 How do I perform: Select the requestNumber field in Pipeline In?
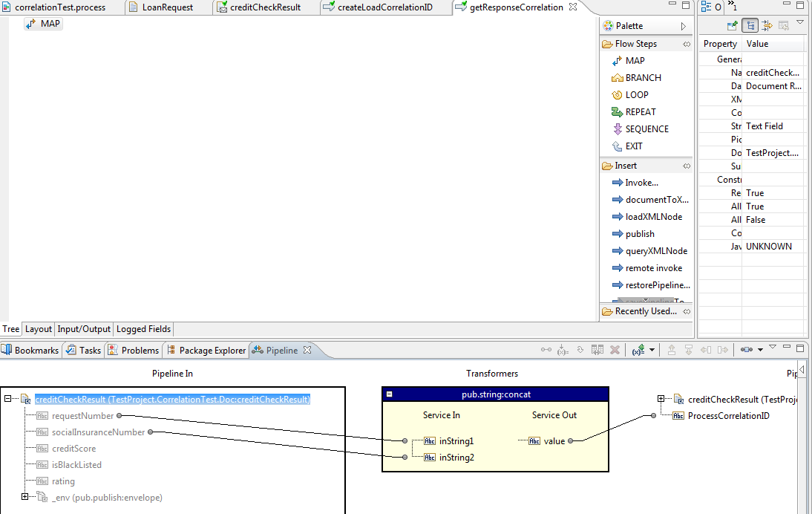click(82, 416)
